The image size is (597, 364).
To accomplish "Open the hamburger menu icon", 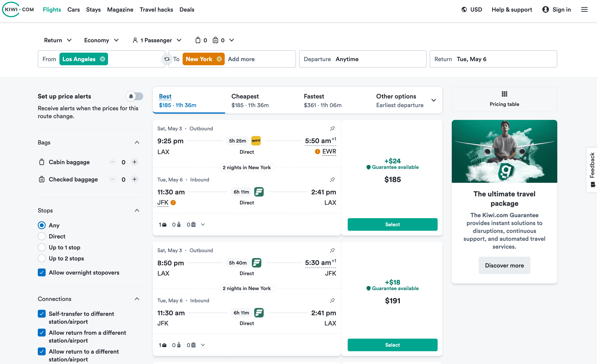I will click(584, 10).
